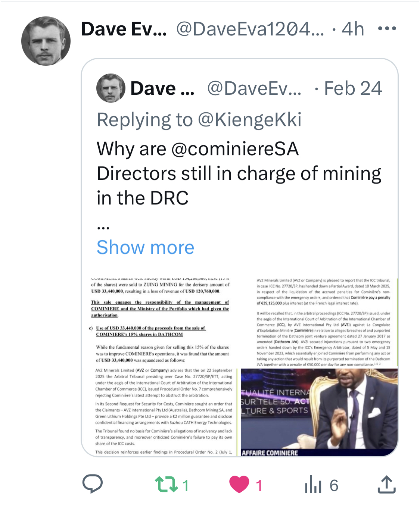
Task: Open the 4h post timestamp
Action: click(x=352, y=29)
